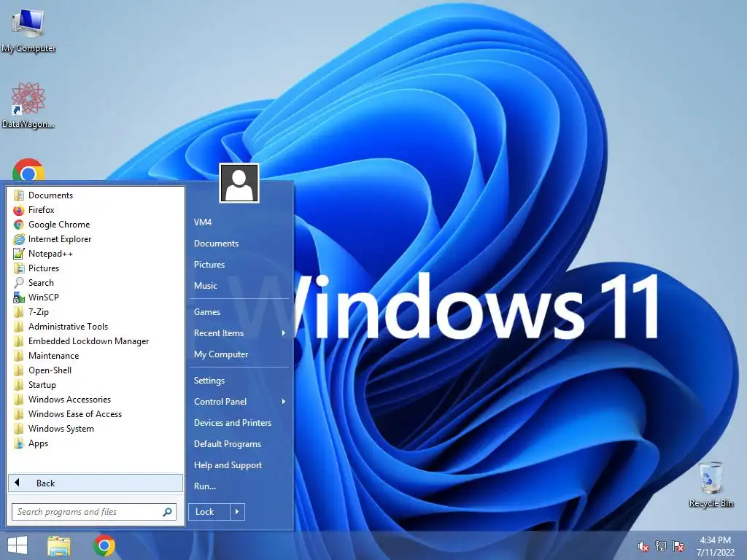Click the search magnifier in search box

coord(167,512)
